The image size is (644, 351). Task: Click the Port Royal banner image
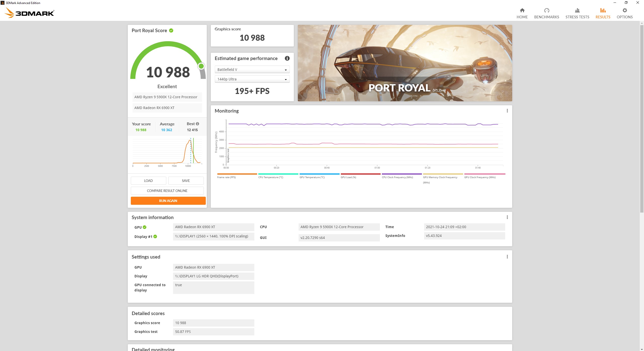point(405,63)
